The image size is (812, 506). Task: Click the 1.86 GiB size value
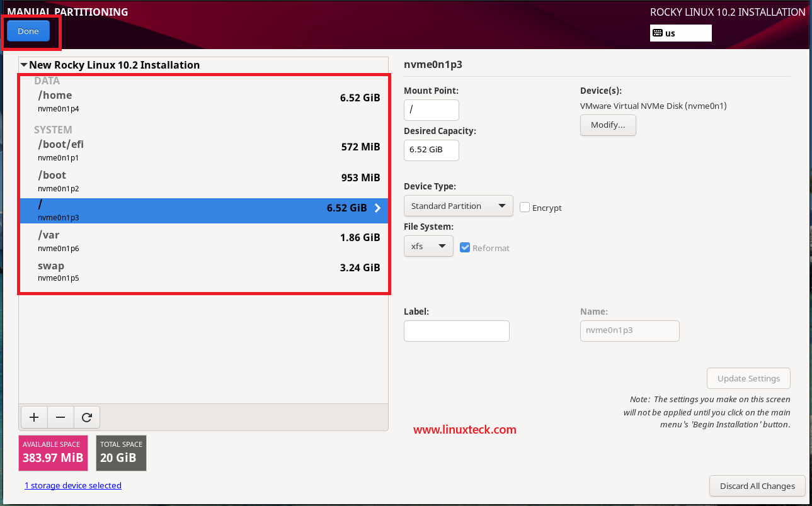360,237
